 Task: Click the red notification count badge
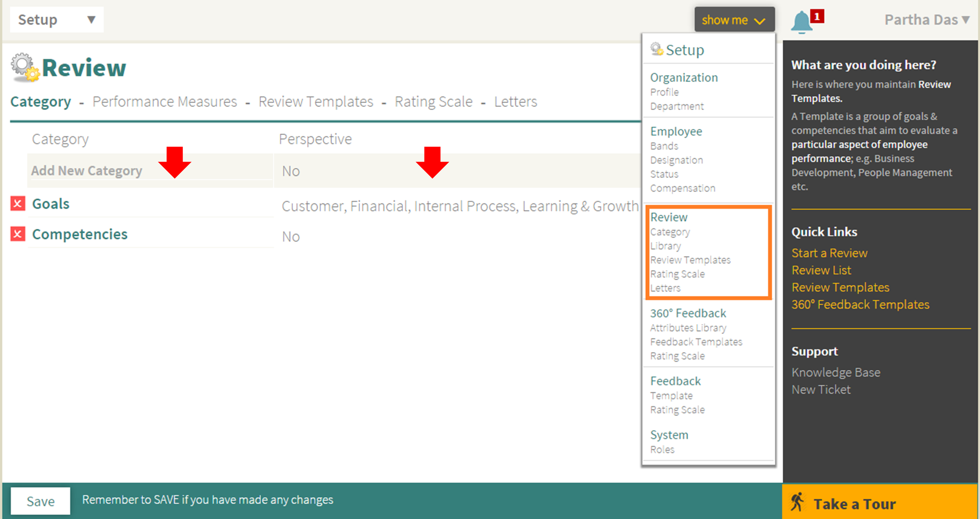point(817,16)
